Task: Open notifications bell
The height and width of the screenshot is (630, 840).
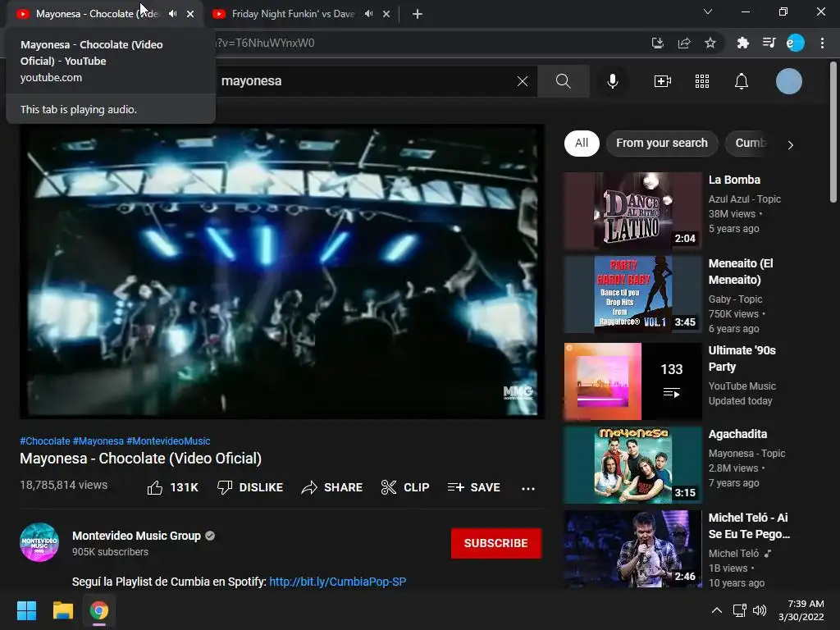Action: tap(742, 81)
